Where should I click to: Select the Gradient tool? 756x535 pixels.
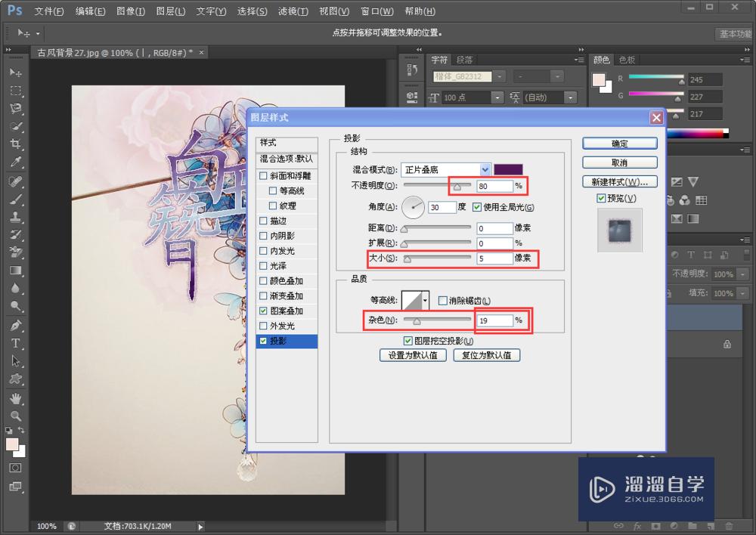pos(15,271)
